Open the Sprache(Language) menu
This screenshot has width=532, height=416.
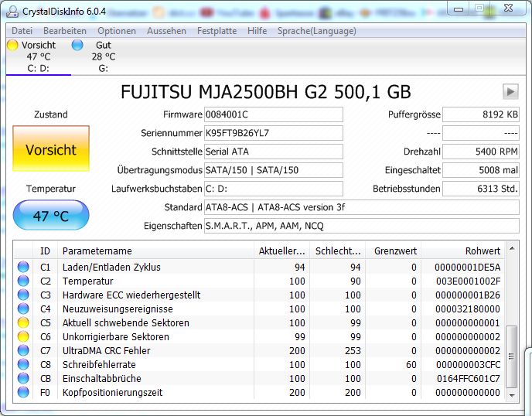317,31
